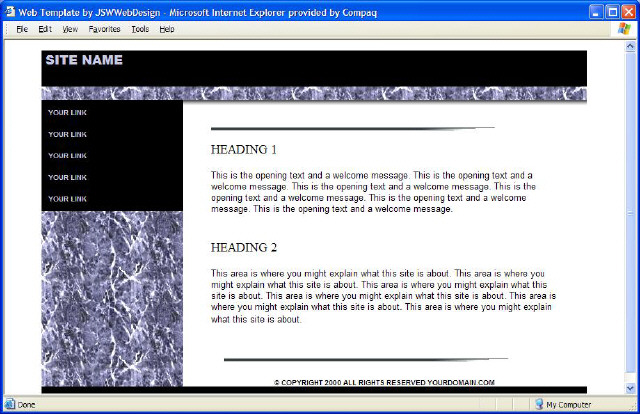Viewport: 640px width, 414px height.
Task: Click the Windows flag logo in menu bar
Action: pyautogui.click(x=625, y=29)
